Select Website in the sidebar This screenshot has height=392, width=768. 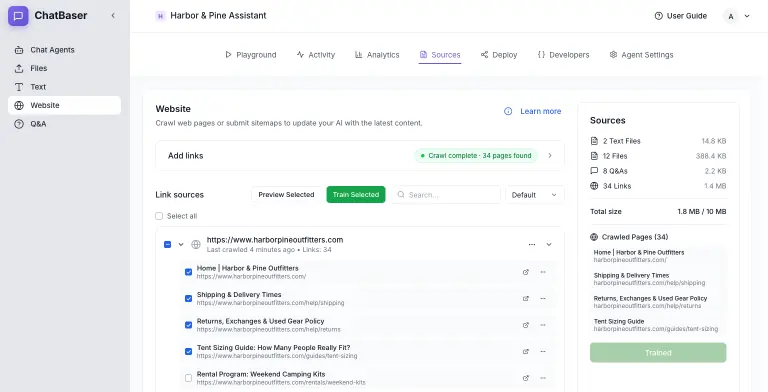[x=64, y=105]
